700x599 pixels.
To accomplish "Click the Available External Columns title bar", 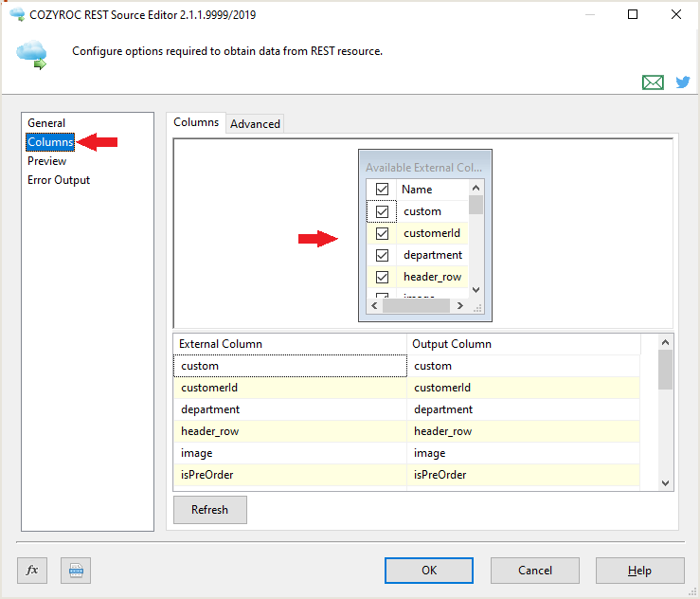I will [425, 167].
